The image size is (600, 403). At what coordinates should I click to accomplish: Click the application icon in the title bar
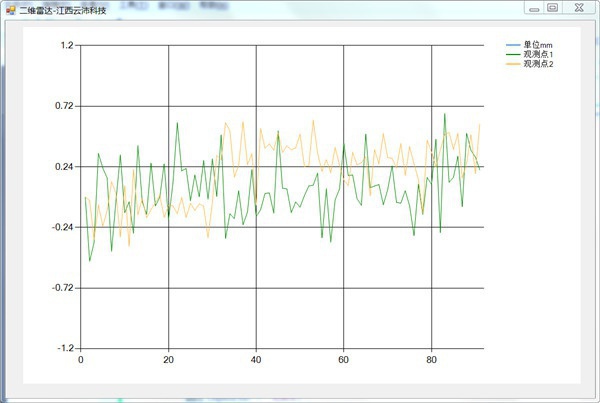click(9, 9)
